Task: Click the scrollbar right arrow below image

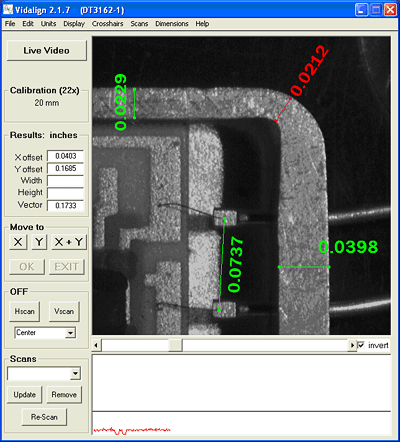Action: (x=352, y=345)
